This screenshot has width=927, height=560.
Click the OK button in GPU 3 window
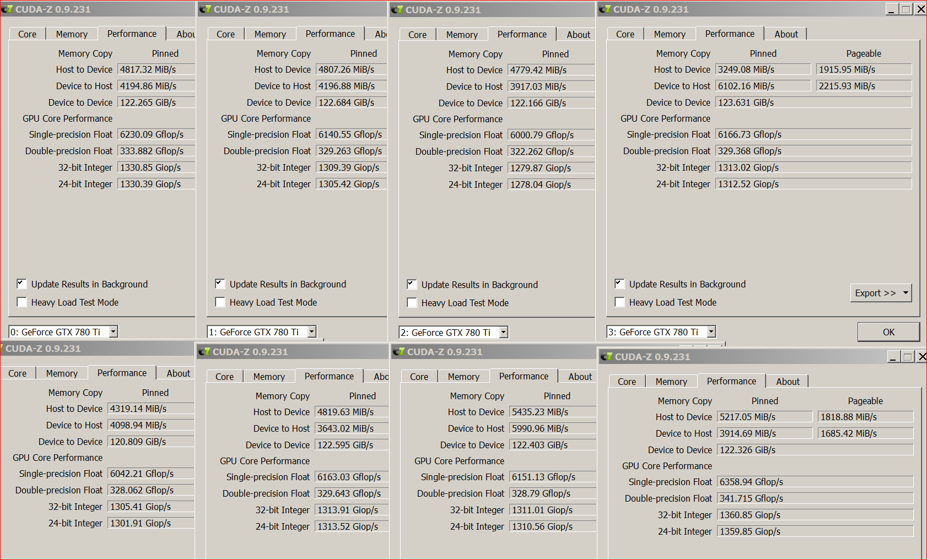888,332
